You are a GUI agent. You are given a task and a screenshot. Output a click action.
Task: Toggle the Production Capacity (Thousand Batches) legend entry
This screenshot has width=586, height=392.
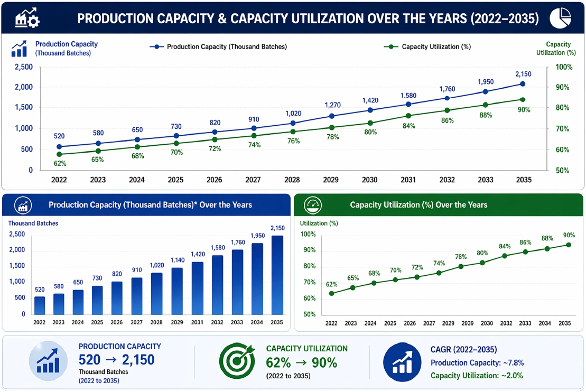[218, 46]
